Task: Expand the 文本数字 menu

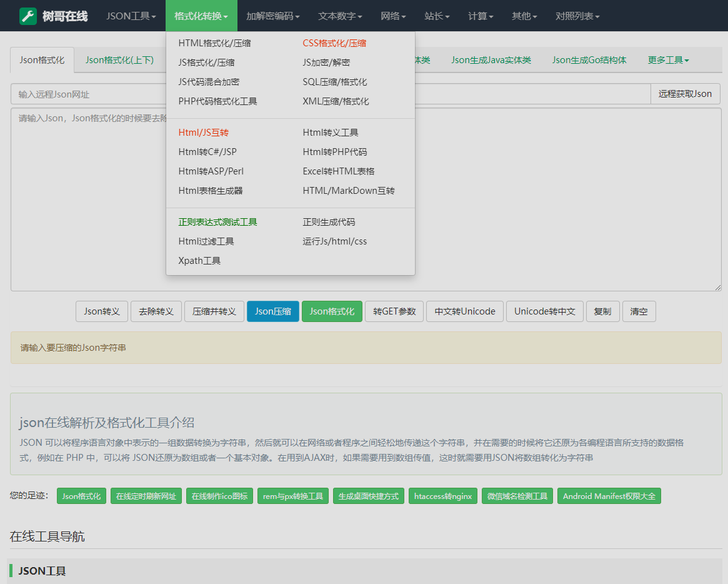Action: coord(339,16)
